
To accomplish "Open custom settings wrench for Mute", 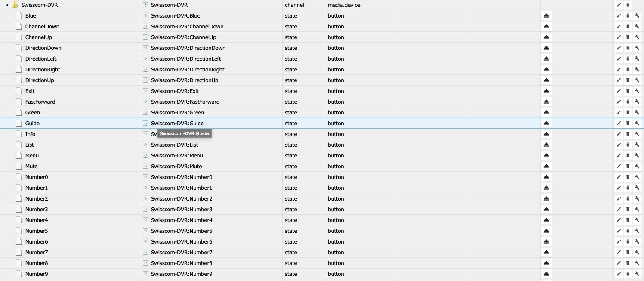I will coord(637,166).
